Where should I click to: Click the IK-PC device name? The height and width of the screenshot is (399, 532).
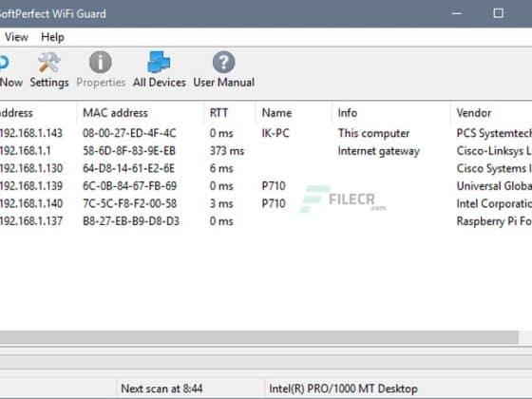[275, 133]
